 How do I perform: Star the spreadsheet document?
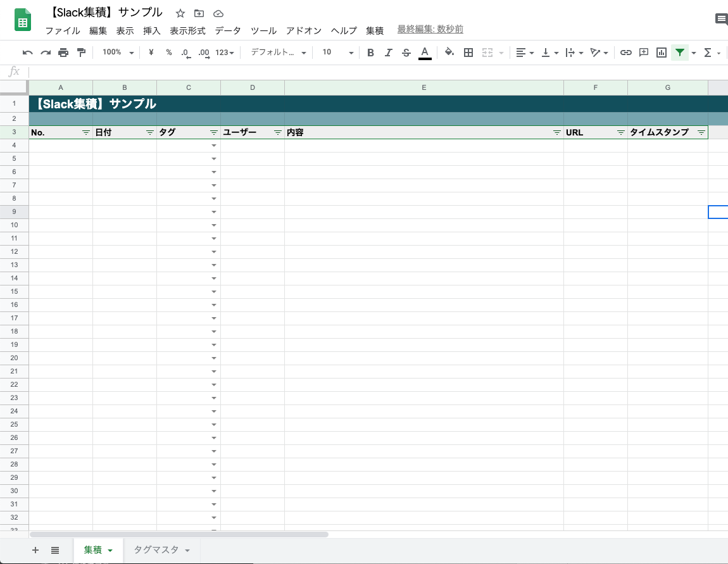pos(180,13)
